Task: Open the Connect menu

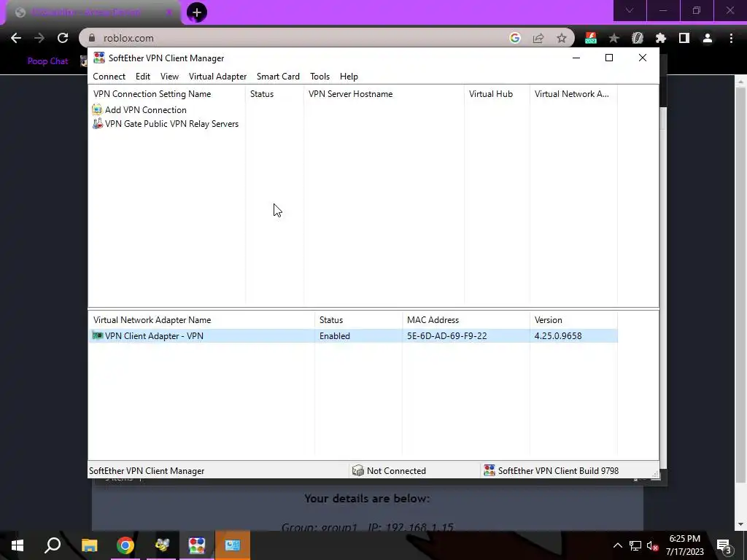Action: tap(109, 76)
